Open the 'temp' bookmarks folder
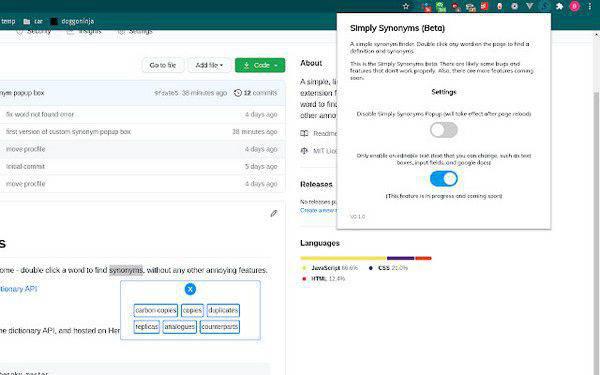This screenshot has width=600, height=375. tap(8, 21)
